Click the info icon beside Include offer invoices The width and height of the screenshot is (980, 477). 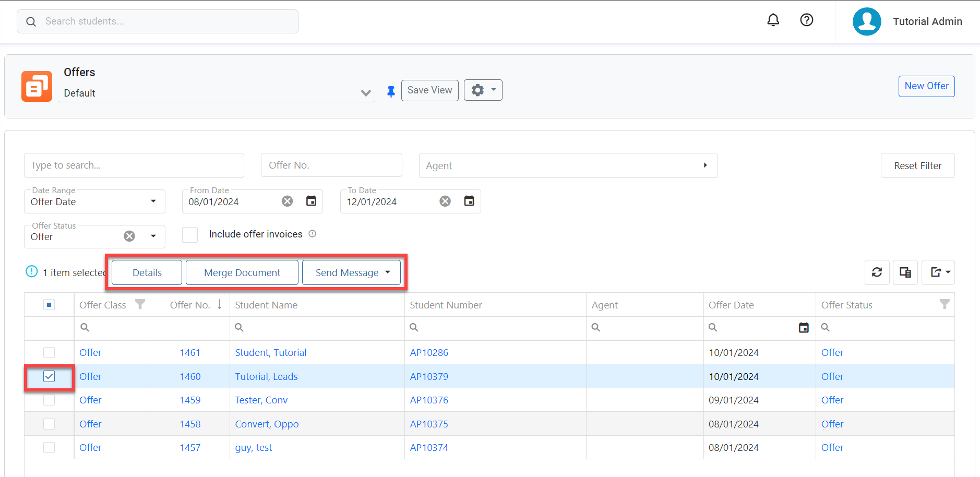(313, 234)
